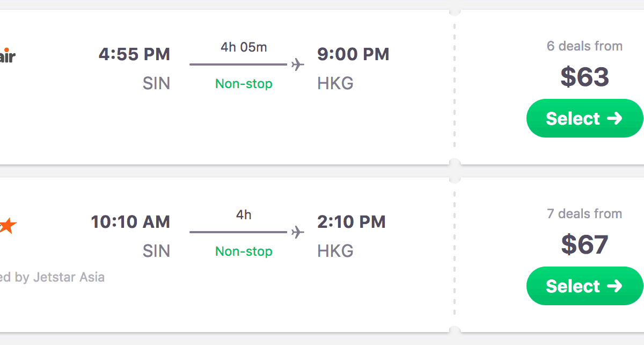The height and width of the screenshot is (345, 644).
Task: Click the 2:10 PM arrival time
Action: 352,222
